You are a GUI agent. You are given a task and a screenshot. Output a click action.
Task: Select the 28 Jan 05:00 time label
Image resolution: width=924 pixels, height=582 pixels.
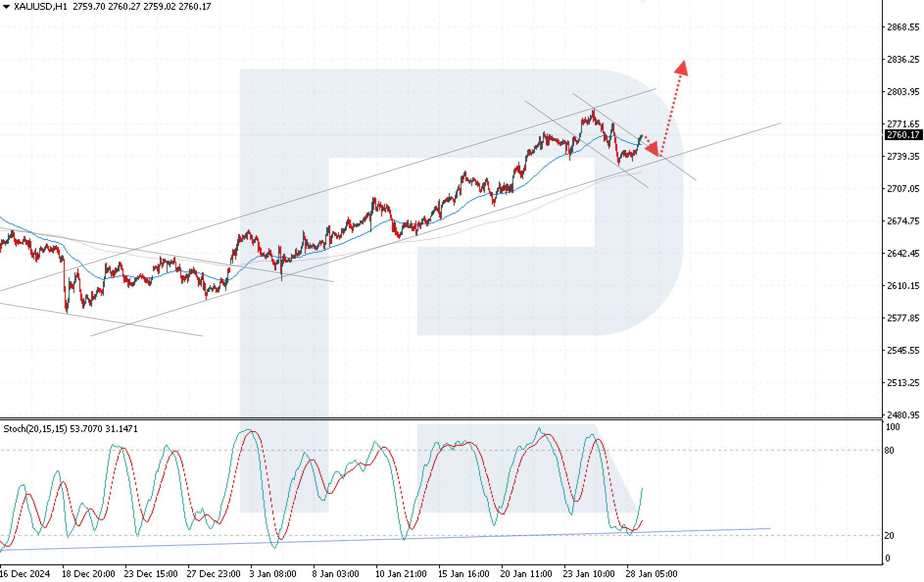pyautogui.click(x=652, y=574)
